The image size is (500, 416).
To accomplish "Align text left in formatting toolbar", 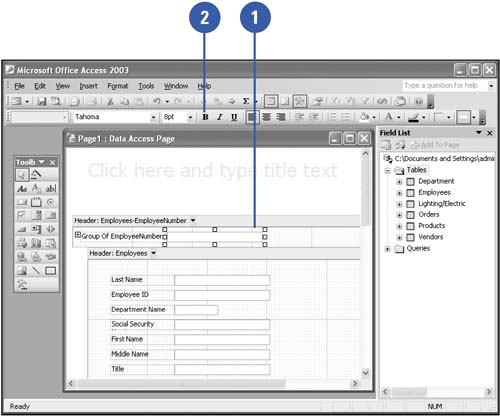I will coord(252,117).
